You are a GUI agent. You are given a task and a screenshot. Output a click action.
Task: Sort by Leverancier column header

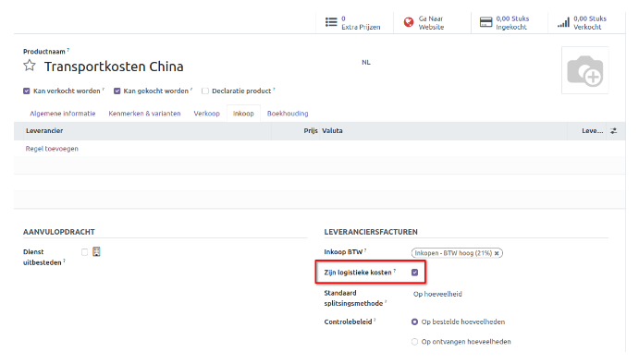click(44, 130)
